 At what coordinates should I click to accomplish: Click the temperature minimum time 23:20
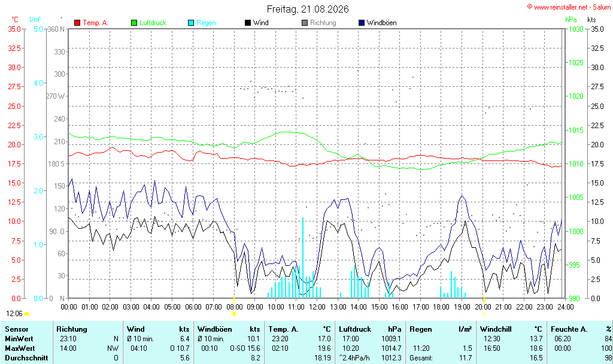tap(280, 339)
